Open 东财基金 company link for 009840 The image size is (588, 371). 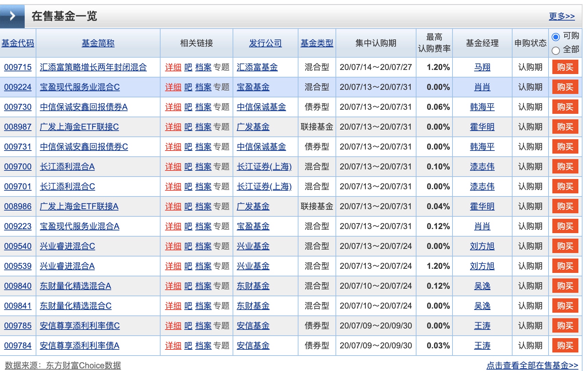(x=253, y=286)
